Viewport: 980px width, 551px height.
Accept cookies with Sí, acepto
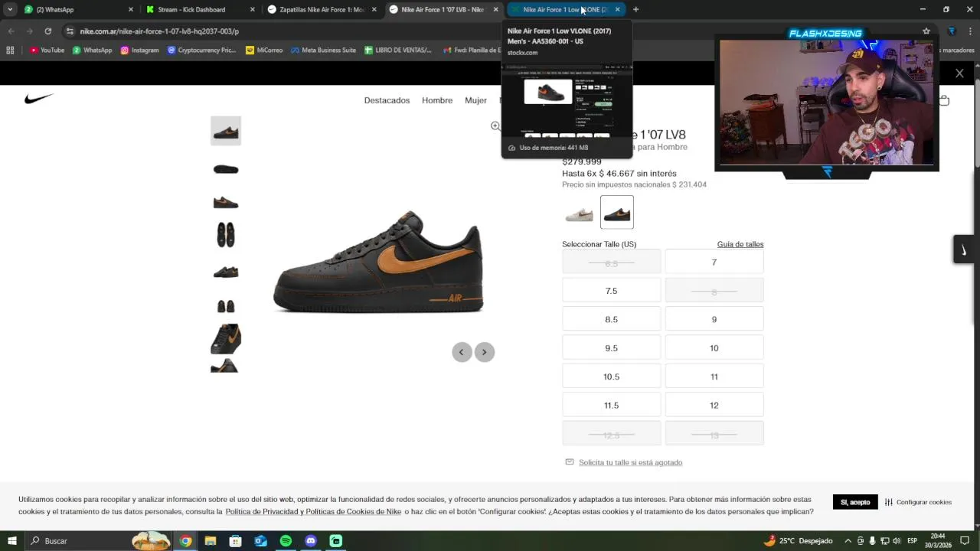click(855, 502)
